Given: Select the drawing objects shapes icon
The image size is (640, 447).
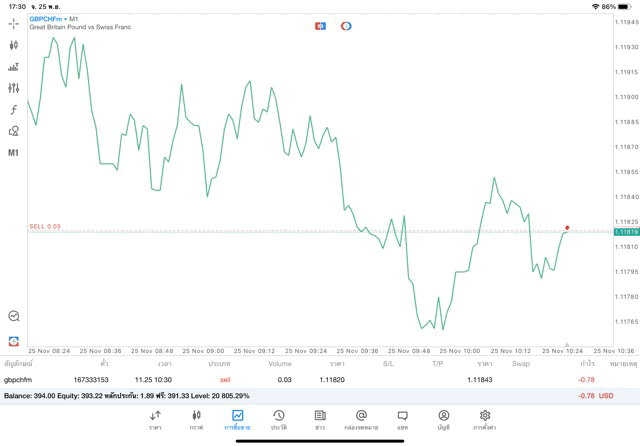Looking at the screenshot, I should coord(14,131).
